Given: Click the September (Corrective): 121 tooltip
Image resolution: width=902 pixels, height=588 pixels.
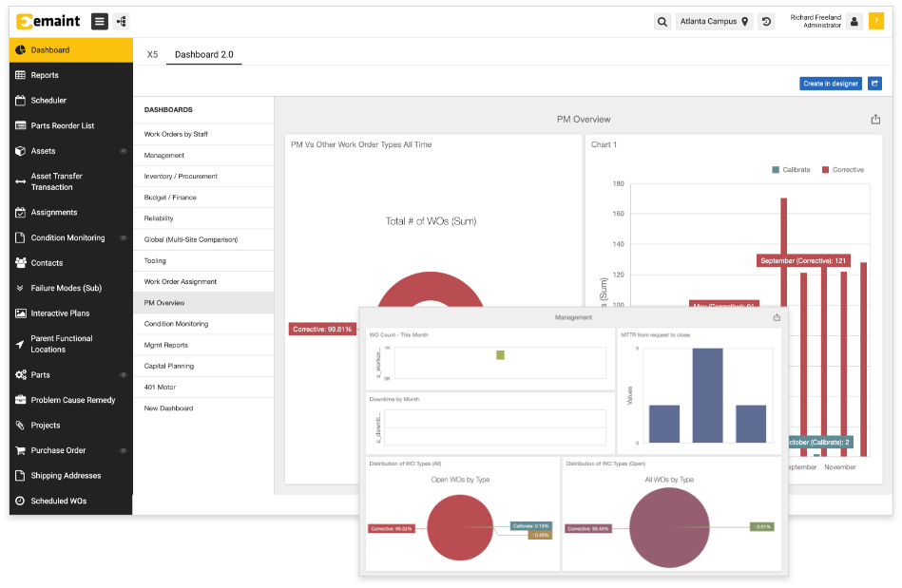Looking at the screenshot, I should pos(803,261).
